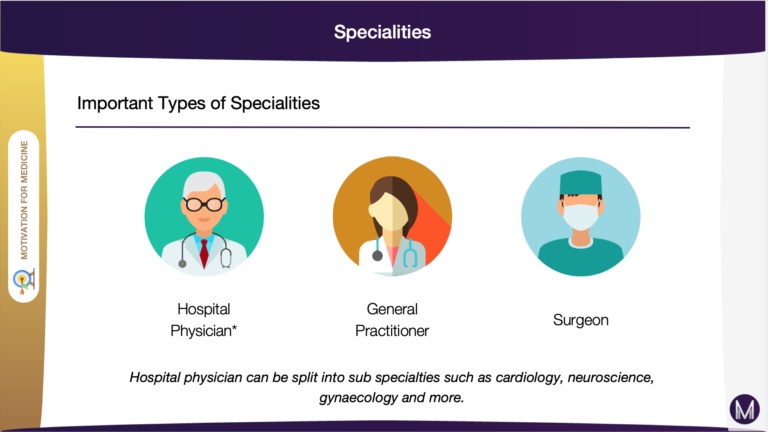Screen dimensions: 768x432
Task: Select the Hospital Physician* label
Action: coord(204,320)
